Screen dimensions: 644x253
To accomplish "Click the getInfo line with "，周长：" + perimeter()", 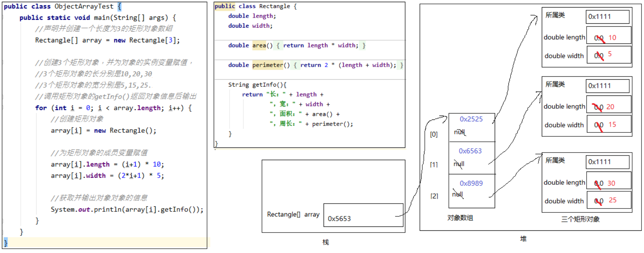I will (311, 124).
